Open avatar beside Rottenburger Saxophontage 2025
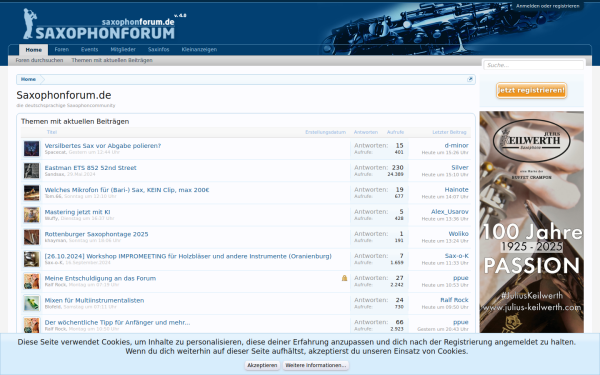600x375 pixels. click(31, 237)
